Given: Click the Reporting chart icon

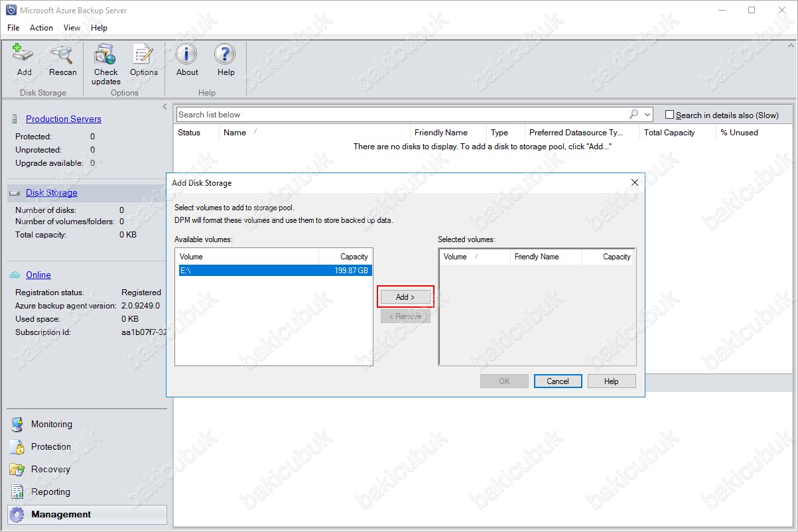Looking at the screenshot, I should pyautogui.click(x=17, y=492).
